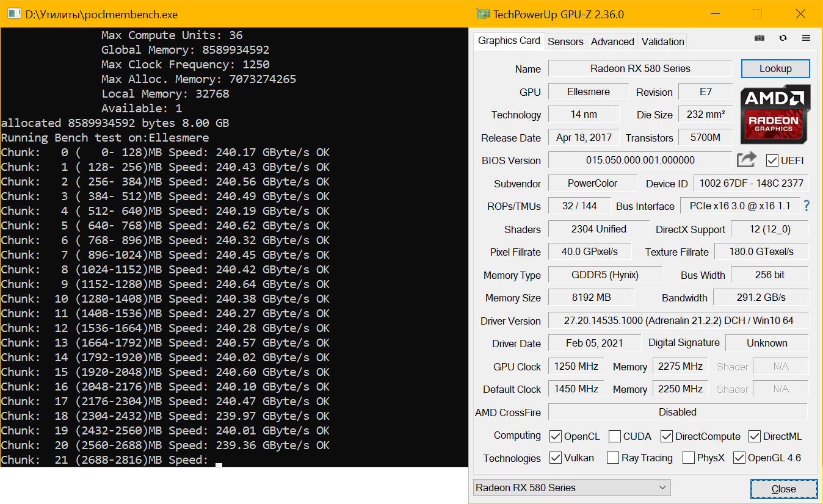Click the Driver Date field Feb 05, 2021
The height and width of the screenshot is (504, 823).
click(x=594, y=343)
